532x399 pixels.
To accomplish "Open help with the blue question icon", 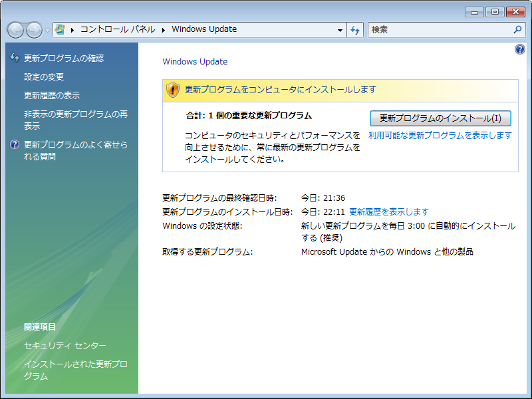I will (520, 49).
